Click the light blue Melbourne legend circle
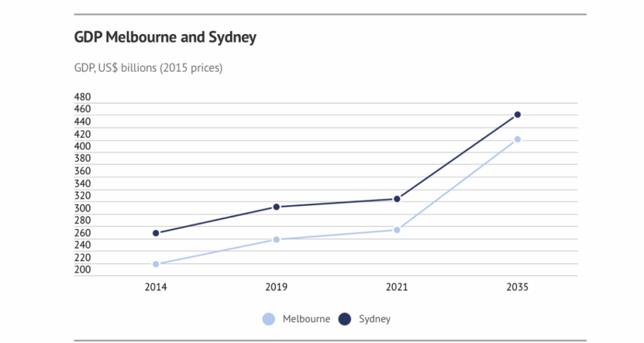The height and width of the screenshot is (343, 644). click(269, 319)
